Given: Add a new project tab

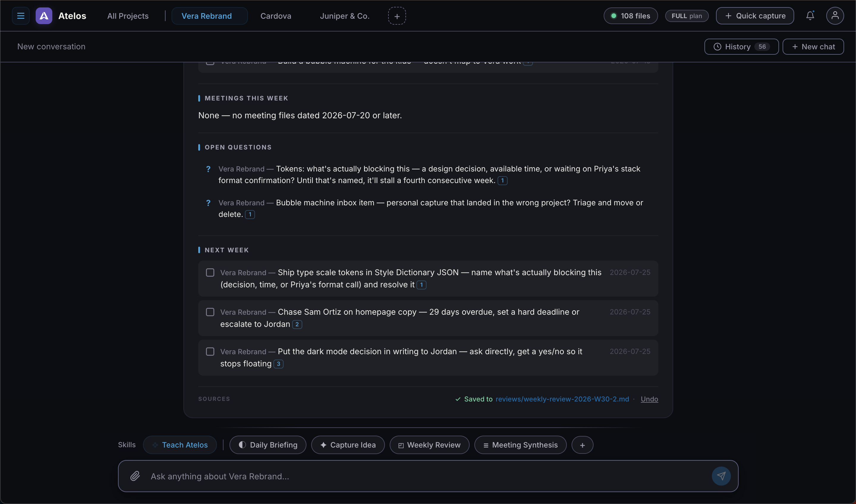Looking at the screenshot, I should tap(397, 16).
